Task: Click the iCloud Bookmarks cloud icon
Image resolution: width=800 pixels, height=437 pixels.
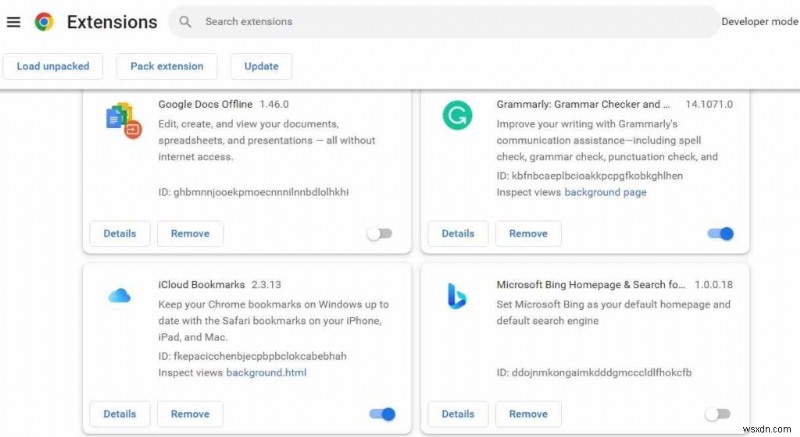Action: (119, 296)
